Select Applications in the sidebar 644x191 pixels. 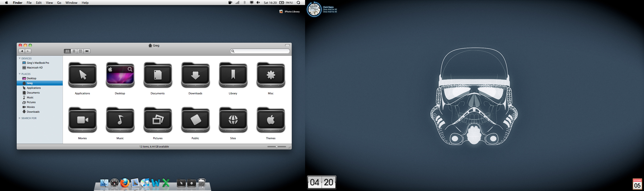[40, 88]
